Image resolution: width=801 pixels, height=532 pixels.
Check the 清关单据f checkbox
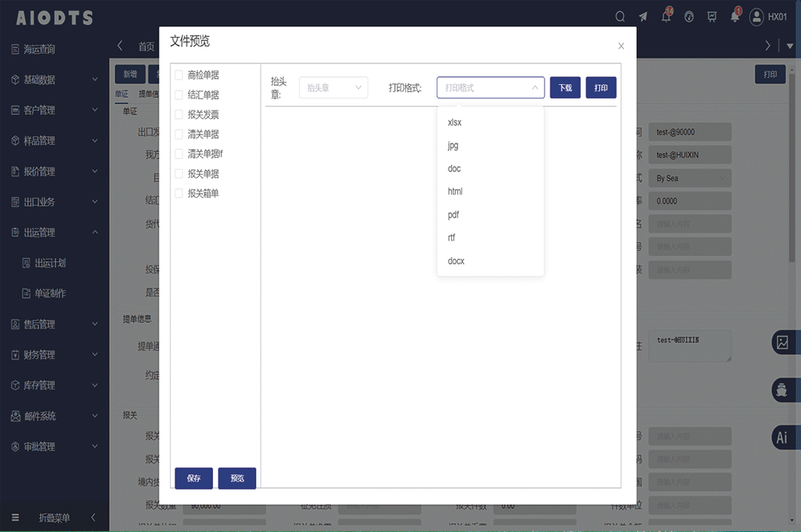click(x=179, y=154)
